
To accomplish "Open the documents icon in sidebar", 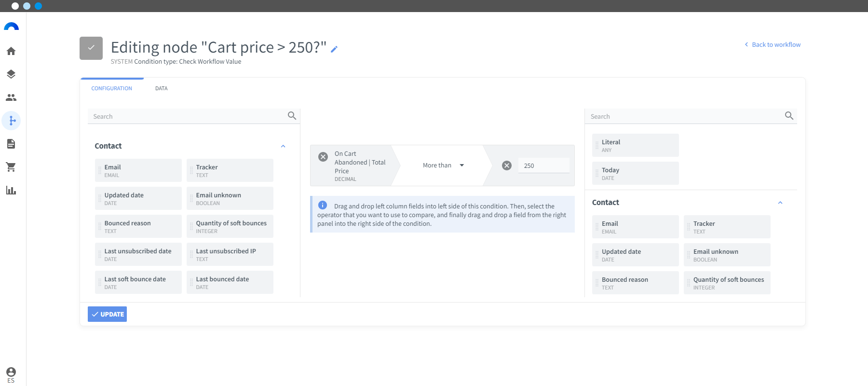I will 11,144.
